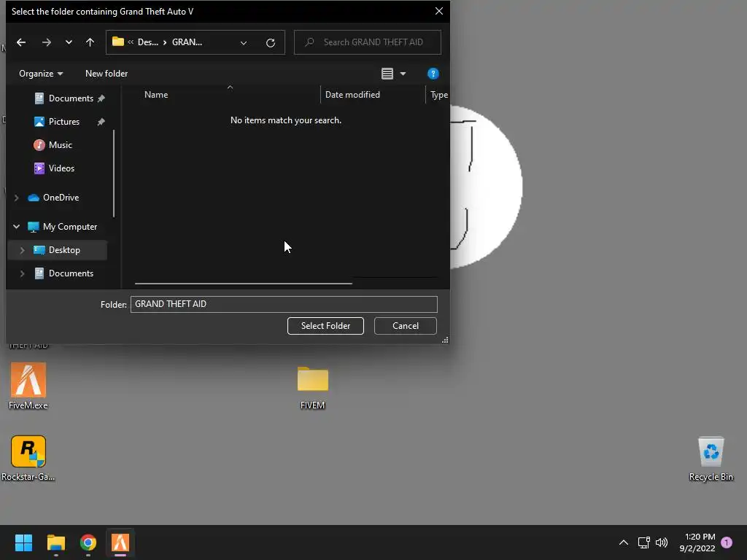Click the folder icon in the address bar

(x=117, y=42)
